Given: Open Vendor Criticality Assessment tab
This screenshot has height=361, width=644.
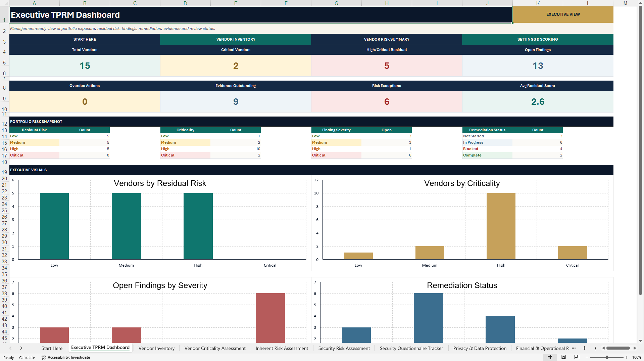Looking at the screenshot, I should click(215, 348).
